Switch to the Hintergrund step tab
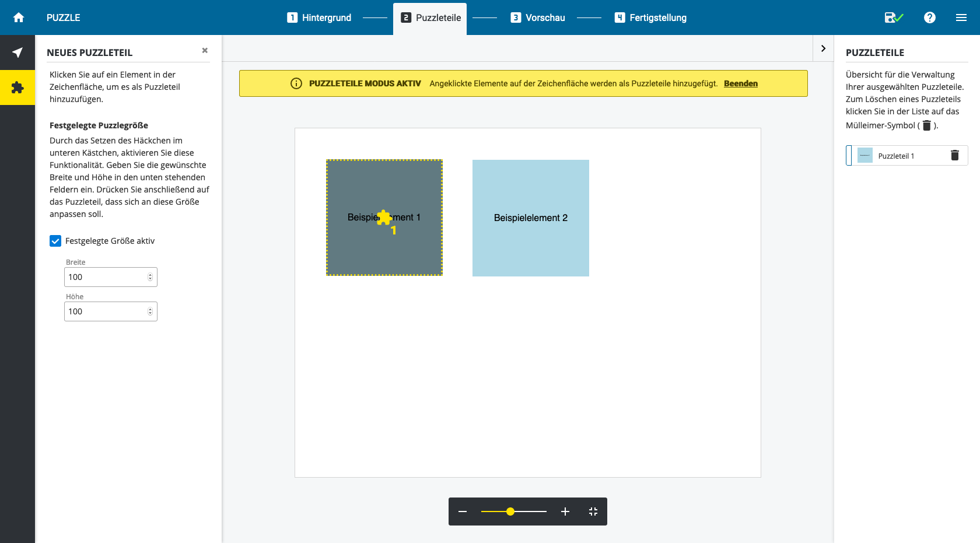 coord(319,17)
